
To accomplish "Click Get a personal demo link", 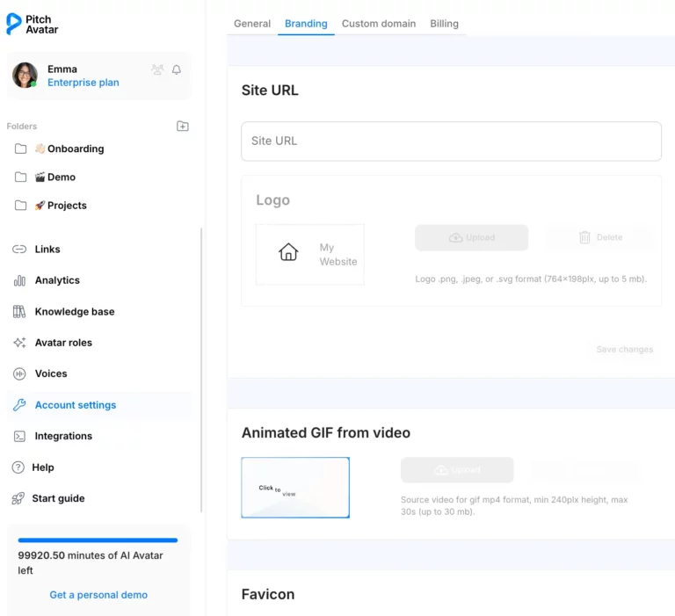I will (x=98, y=595).
